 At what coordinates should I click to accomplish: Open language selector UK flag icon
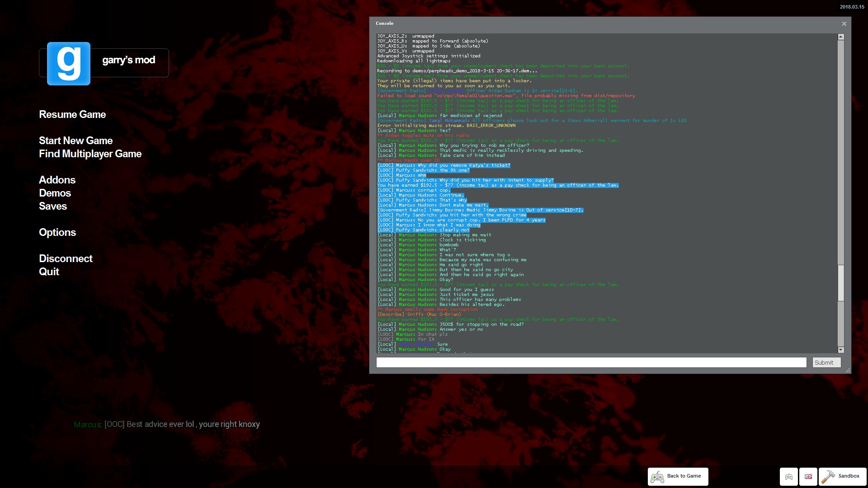808,477
